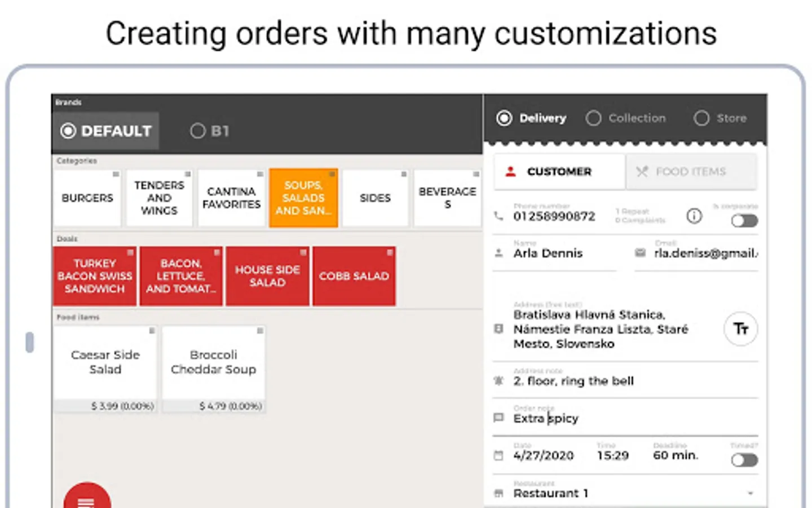Add the COBB SALAD deal
This screenshot has height=508, width=812.
point(354,276)
